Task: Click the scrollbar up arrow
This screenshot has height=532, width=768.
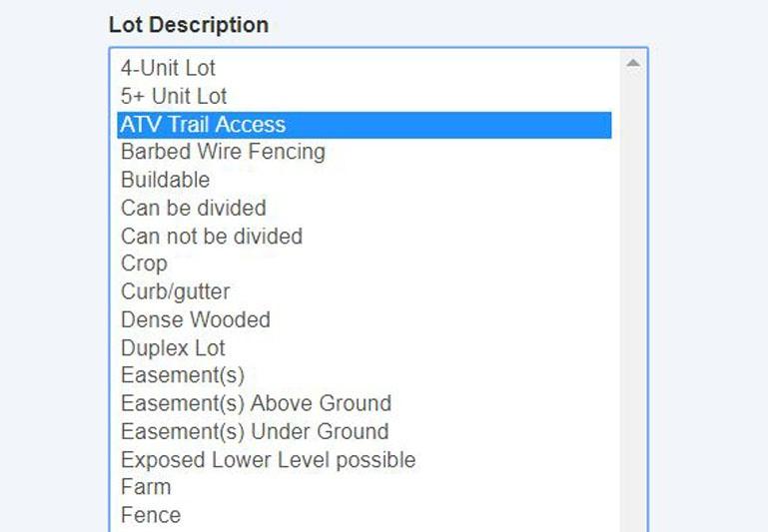Action: coord(632,63)
